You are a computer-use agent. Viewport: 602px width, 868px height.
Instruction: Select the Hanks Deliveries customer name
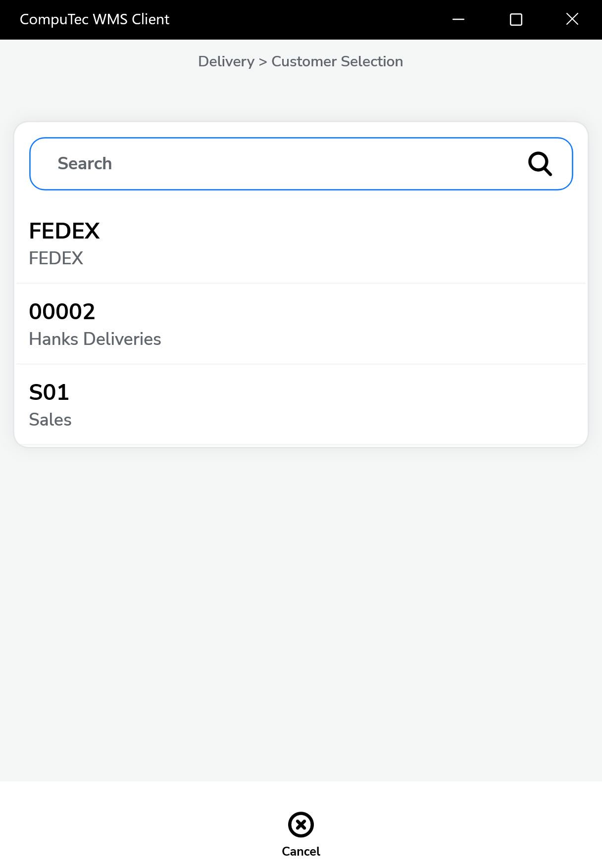[x=95, y=339]
